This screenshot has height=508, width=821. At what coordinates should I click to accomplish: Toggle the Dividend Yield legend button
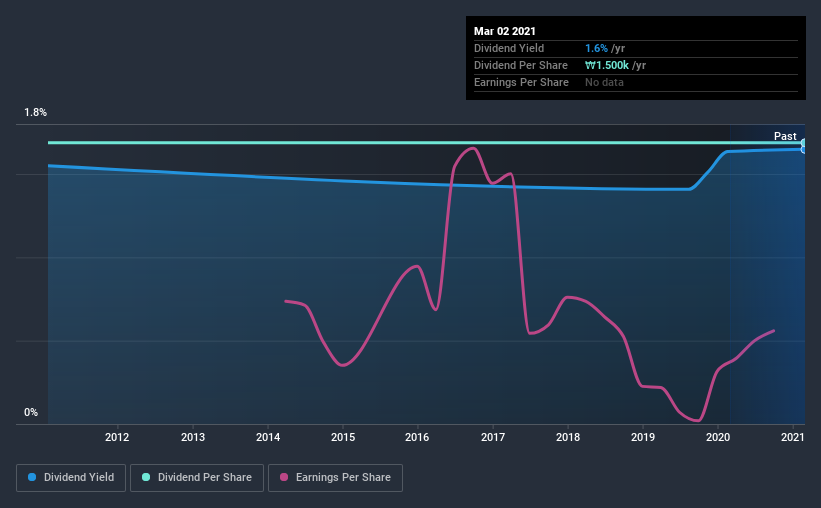71,478
